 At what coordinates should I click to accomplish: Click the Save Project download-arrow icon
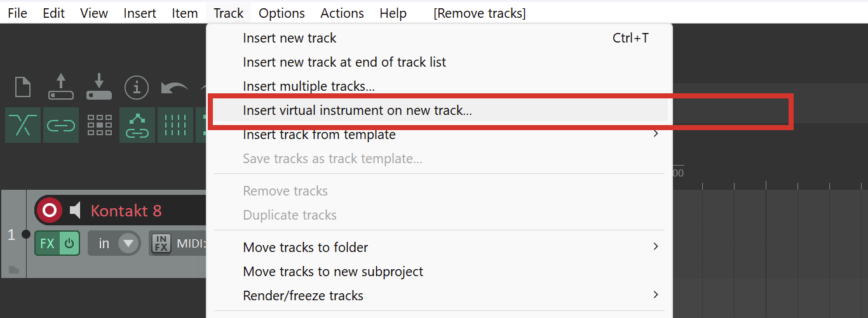coord(99,87)
